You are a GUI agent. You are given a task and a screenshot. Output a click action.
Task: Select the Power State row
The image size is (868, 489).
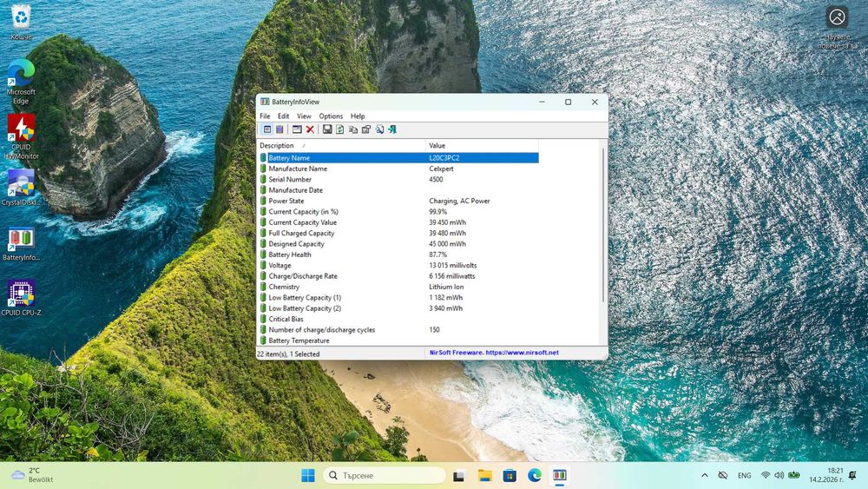(x=398, y=201)
